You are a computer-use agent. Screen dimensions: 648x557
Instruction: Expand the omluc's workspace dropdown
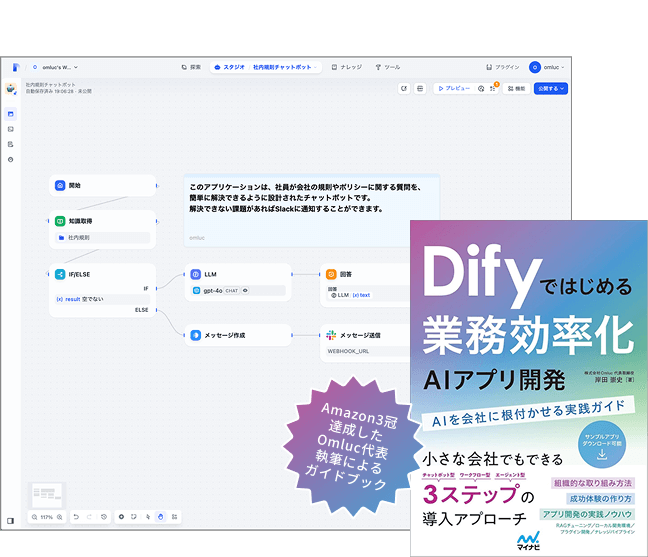pos(54,67)
